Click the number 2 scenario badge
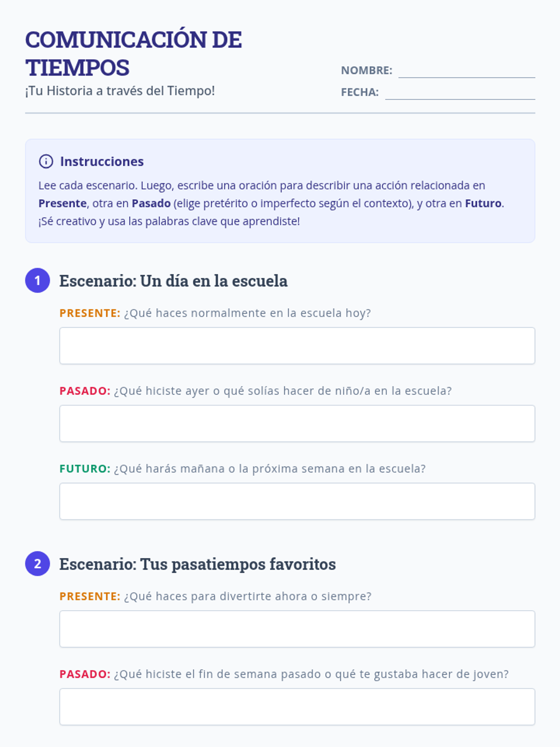 pos(37,564)
